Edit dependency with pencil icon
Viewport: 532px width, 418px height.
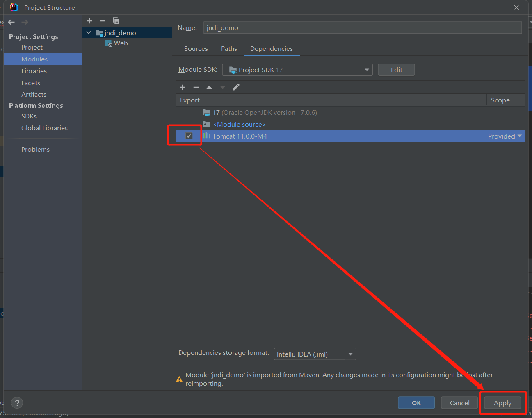(x=236, y=87)
